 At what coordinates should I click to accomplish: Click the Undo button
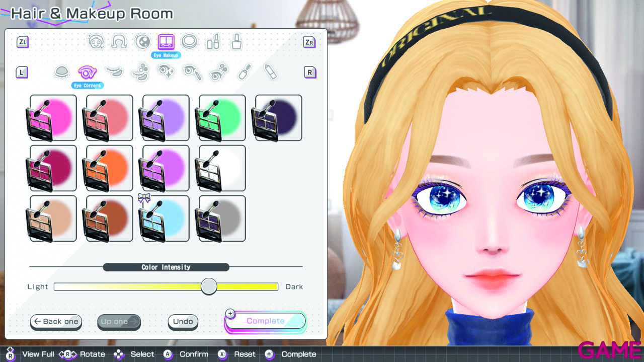(x=183, y=321)
